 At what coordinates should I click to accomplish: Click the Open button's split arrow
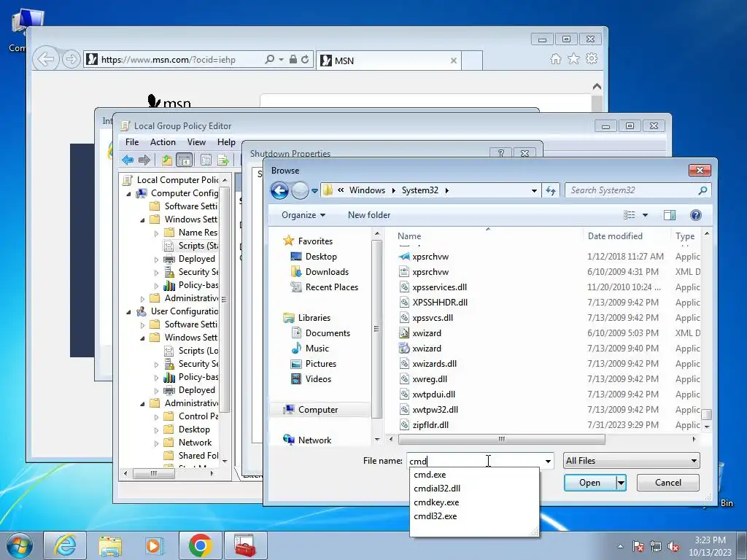(x=621, y=483)
